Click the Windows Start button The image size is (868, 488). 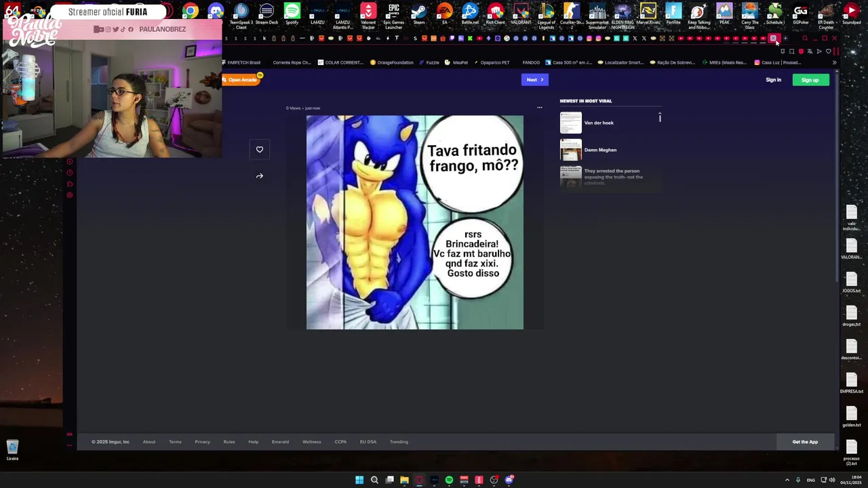click(359, 480)
